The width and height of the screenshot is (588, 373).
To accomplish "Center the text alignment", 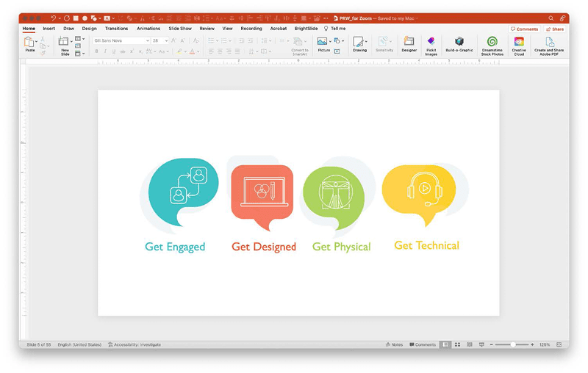I will coord(220,51).
